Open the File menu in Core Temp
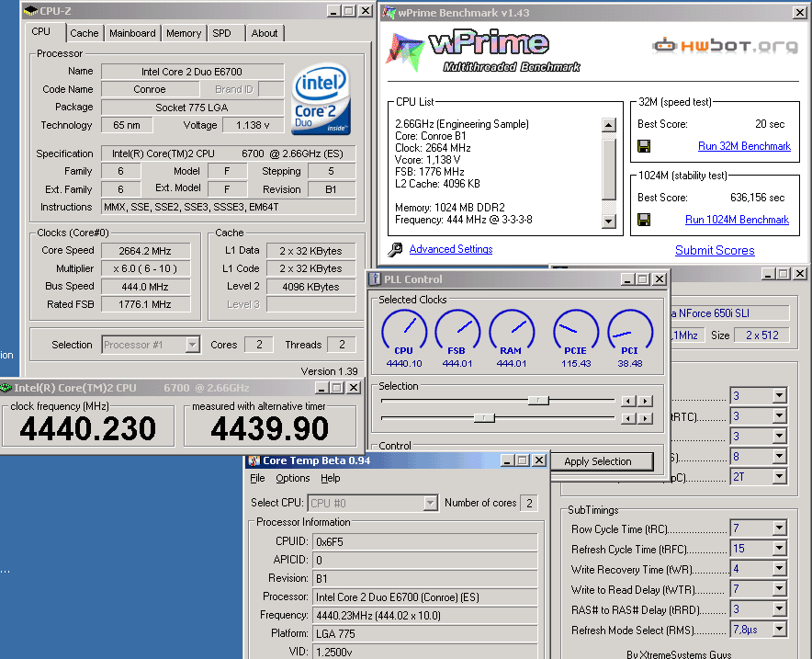Viewport: 812px width, 659px height. coord(257,478)
